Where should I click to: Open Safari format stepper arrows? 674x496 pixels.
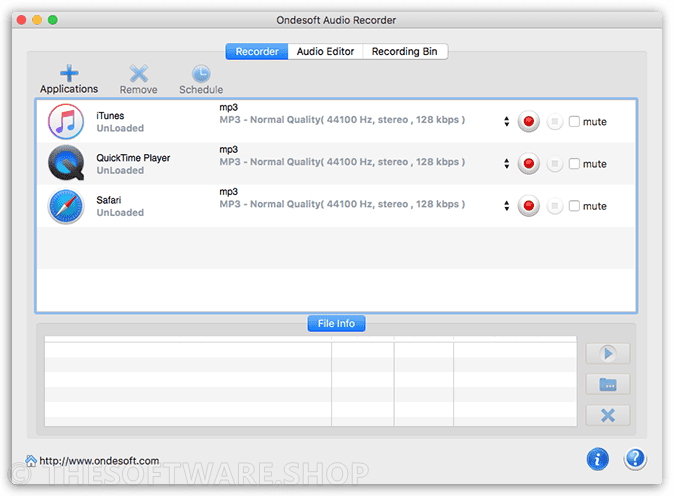point(507,206)
